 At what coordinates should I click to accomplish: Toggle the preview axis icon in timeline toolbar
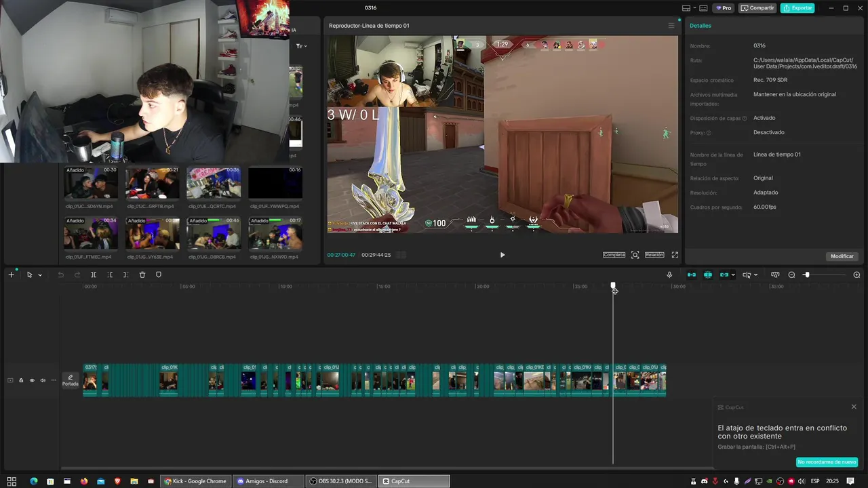pyautogui.click(x=747, y=274)
